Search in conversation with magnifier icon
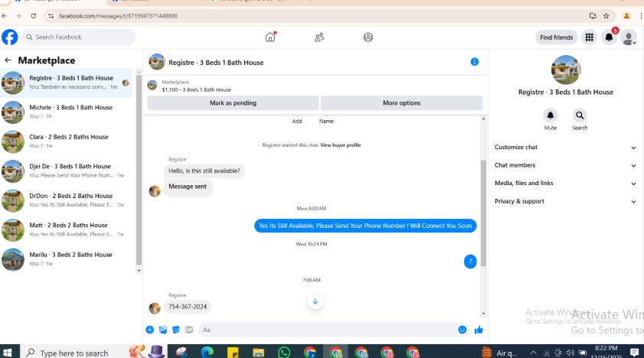 [x=580, y=116]
